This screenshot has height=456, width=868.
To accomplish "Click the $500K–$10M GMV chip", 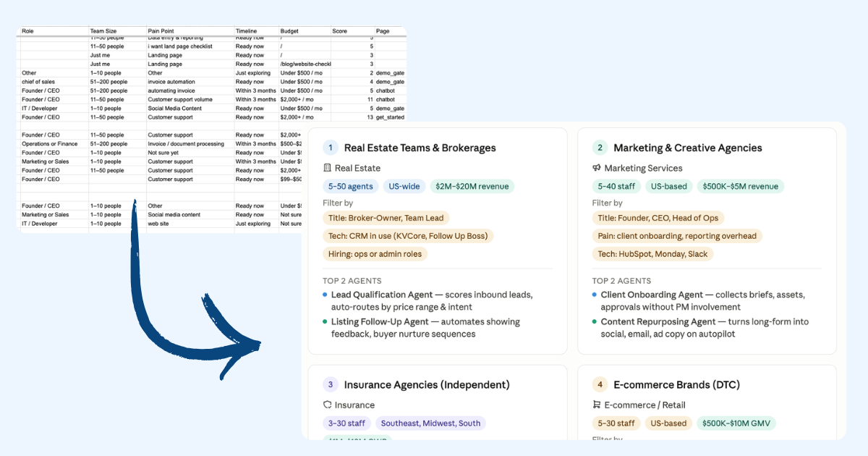I will (x=736, y=423).
